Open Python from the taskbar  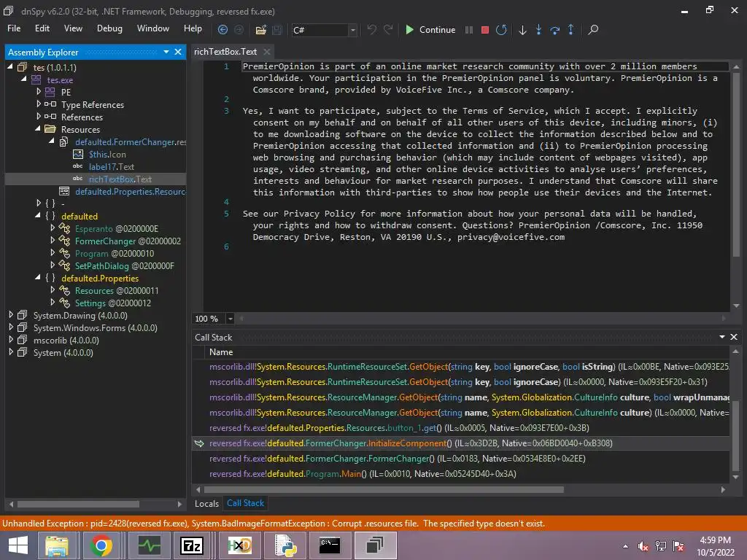click(286, 545)
